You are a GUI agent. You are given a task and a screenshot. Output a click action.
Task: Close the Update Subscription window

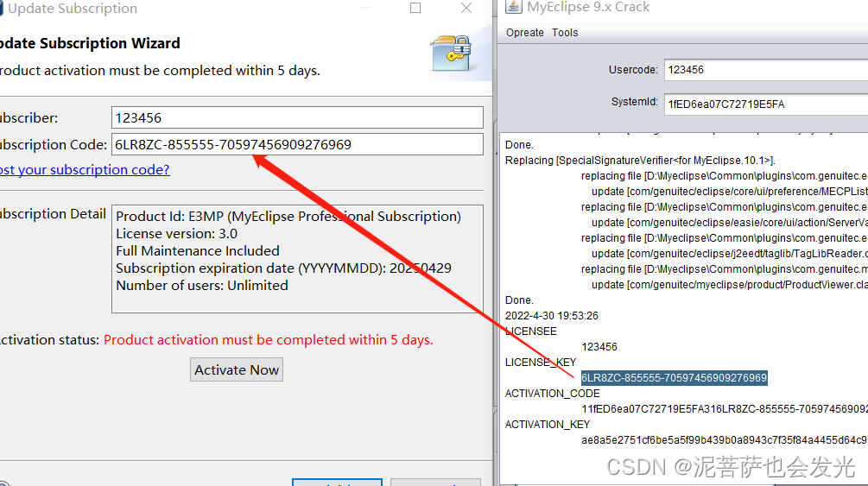(x=466, y=9)
